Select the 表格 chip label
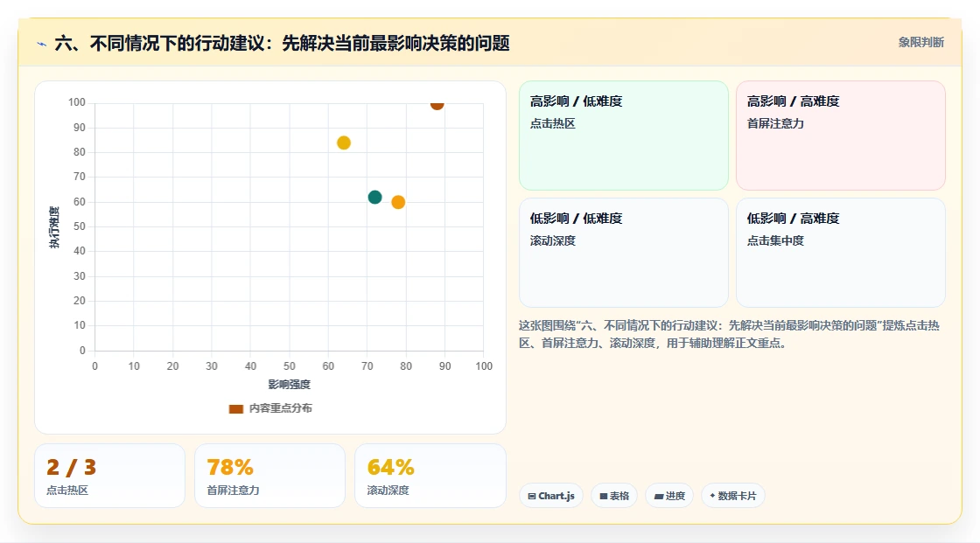The width and height of the screenshot is (980, 543). (619, 496)
